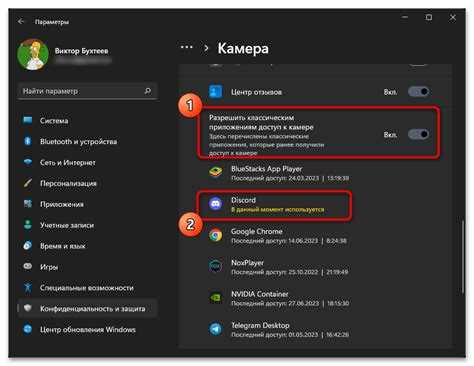Click the BlueStacks App Player icon
The image size is (474, 366).
[216, 172]
